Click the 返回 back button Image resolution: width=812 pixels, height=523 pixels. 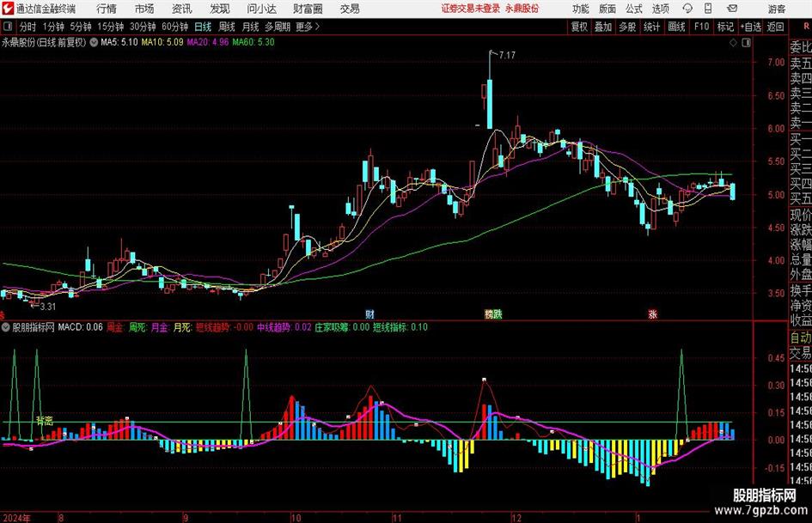click(x=775, y=27)
